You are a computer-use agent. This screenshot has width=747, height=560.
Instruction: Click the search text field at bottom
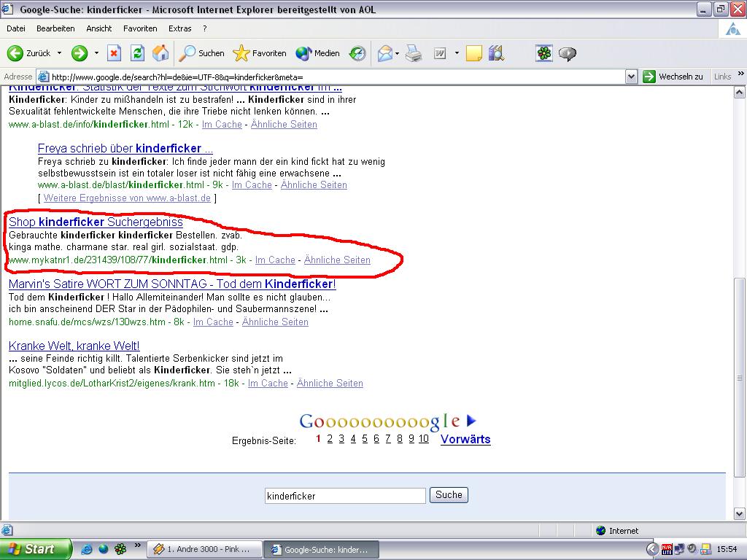(344, 496)
